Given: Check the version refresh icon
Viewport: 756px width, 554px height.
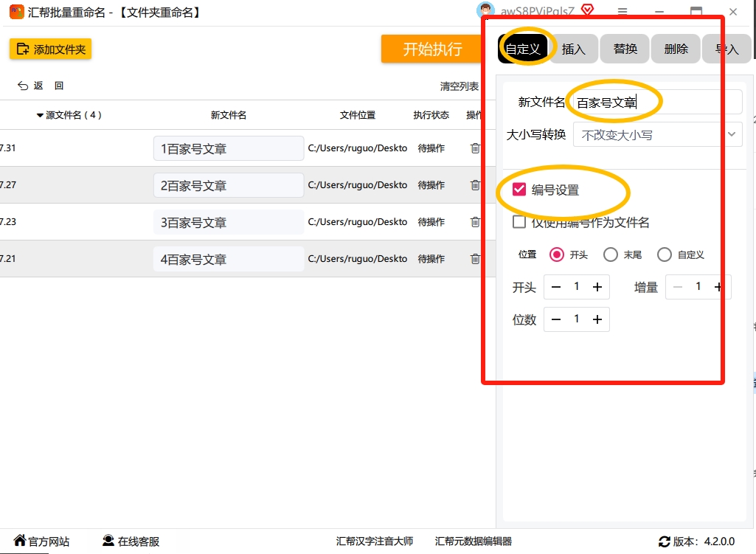Looking at the screenshot, I should click(x=665, y=542).
